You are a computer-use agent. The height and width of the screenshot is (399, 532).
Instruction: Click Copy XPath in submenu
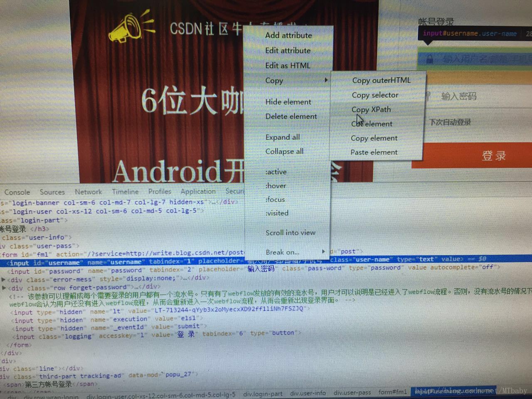click(371, 110)
